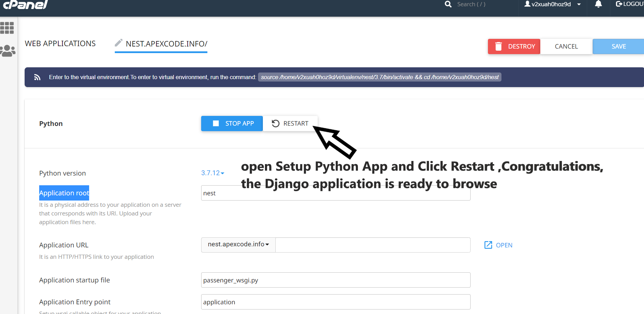
Task: Click the Application startup file input field
Action: 335,280
